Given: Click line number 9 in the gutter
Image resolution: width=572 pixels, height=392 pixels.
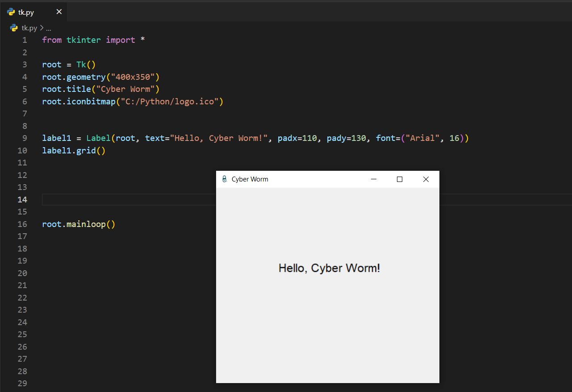Looking at the screenshot, I should point(24,138).
